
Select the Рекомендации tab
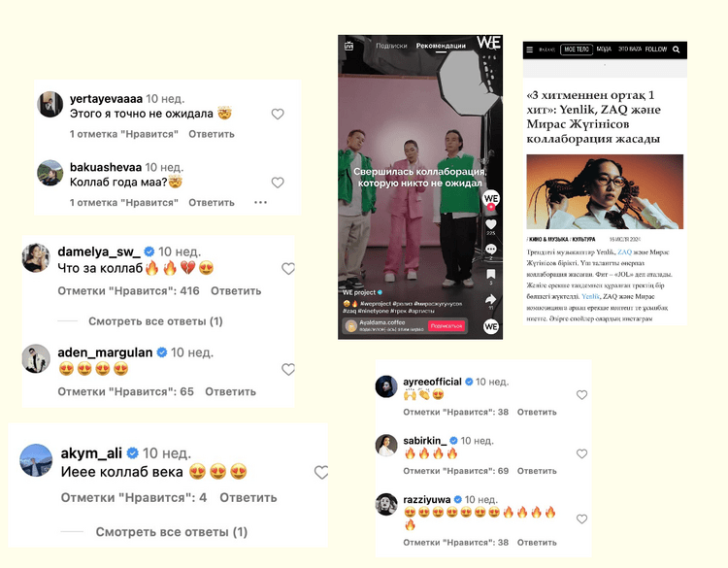(441, 46)
